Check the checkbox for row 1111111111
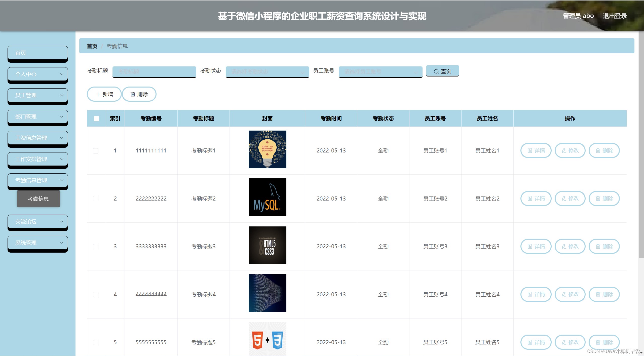The image size is (644, 356). point(96,151)
